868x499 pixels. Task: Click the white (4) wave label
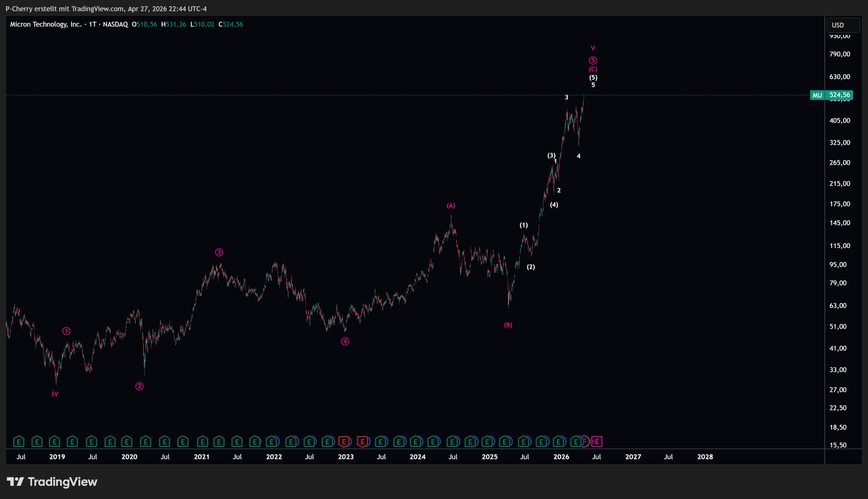(x=554, y=205)
